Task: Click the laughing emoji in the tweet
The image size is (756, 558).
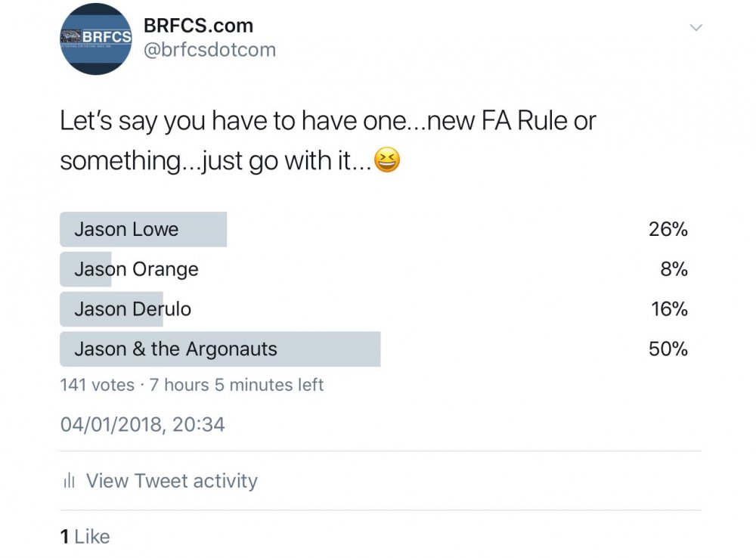Action: 387,161
